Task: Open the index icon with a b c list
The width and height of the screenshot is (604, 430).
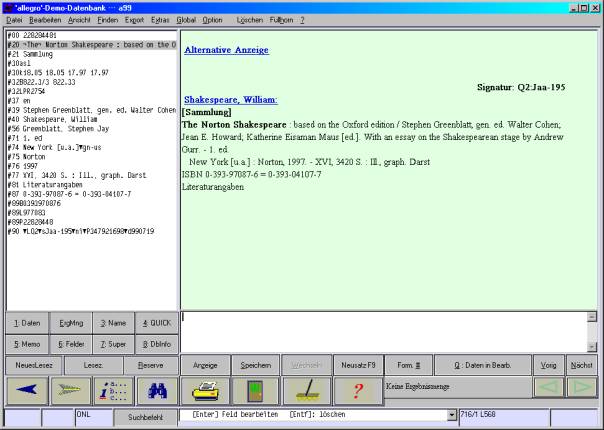Action: (114, 390)
